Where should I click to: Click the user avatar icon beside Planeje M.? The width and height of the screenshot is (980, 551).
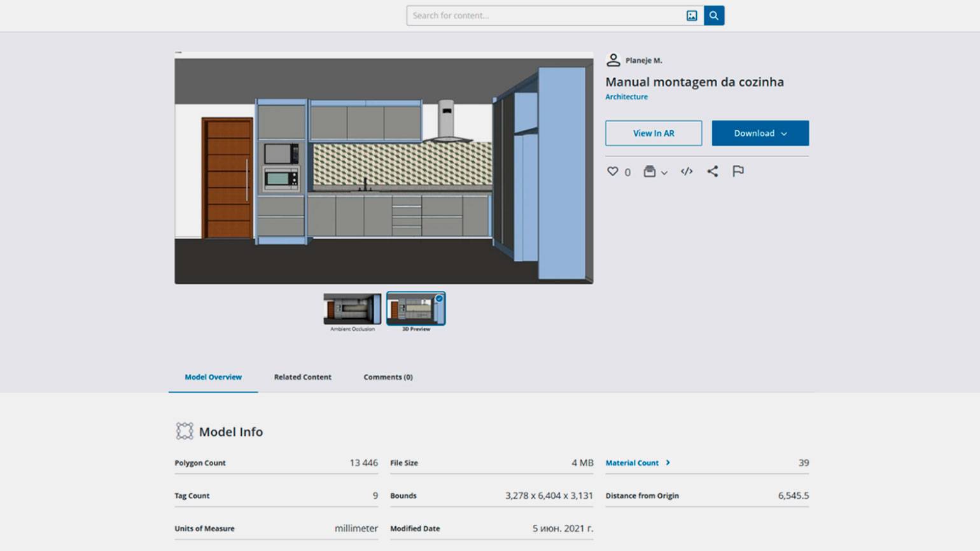[x=613, y=60]
